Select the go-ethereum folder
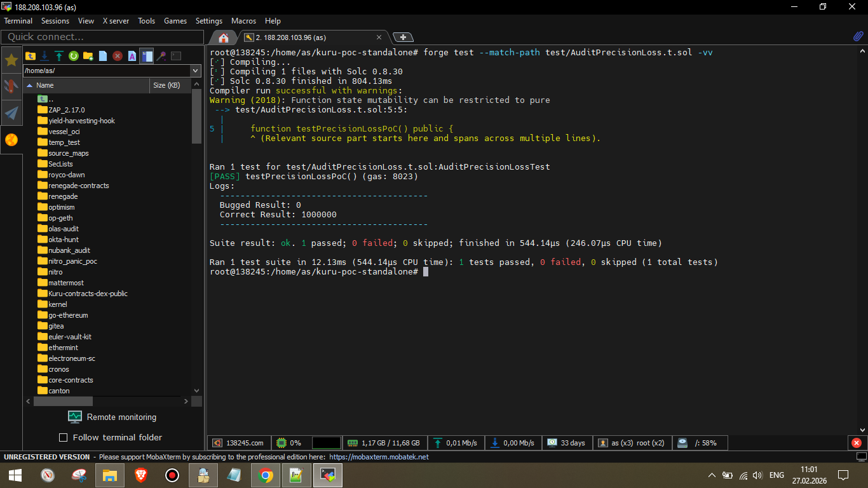 [63, 315]
